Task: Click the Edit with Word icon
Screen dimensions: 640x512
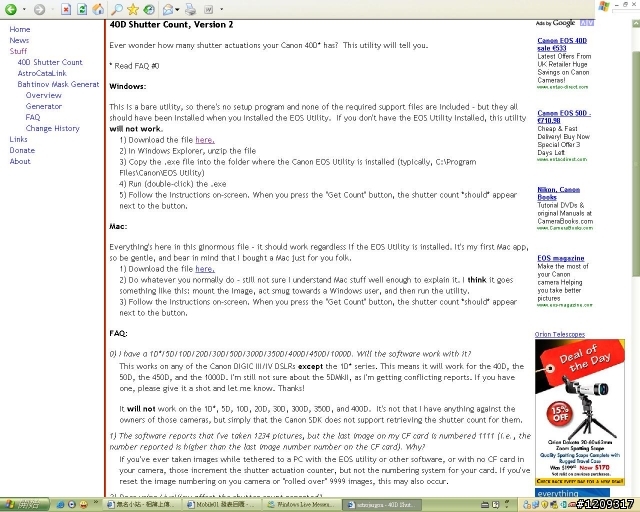Action: tap(208, 9)
